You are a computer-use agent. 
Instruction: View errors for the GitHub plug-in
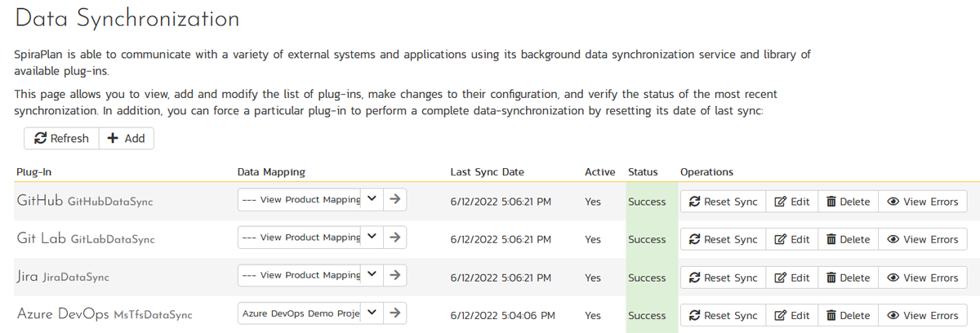click(x=922, y=202)
